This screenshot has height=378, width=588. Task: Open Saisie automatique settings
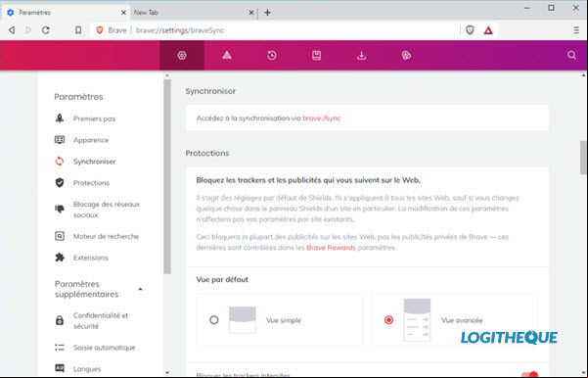click(x=105, y=348)
